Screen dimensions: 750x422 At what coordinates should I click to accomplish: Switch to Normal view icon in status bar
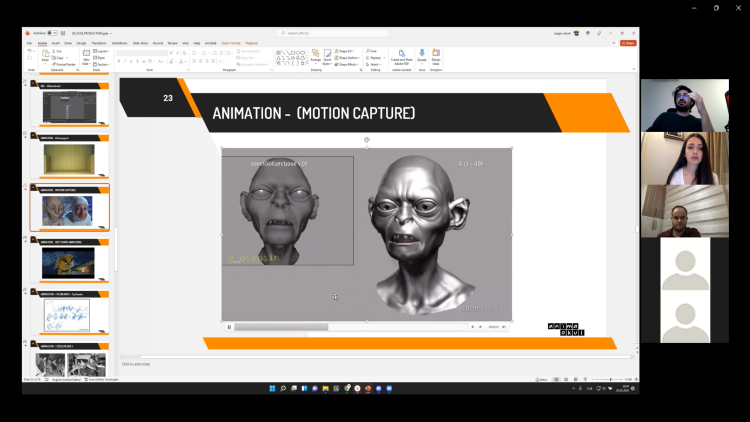[x=556, y=379]
